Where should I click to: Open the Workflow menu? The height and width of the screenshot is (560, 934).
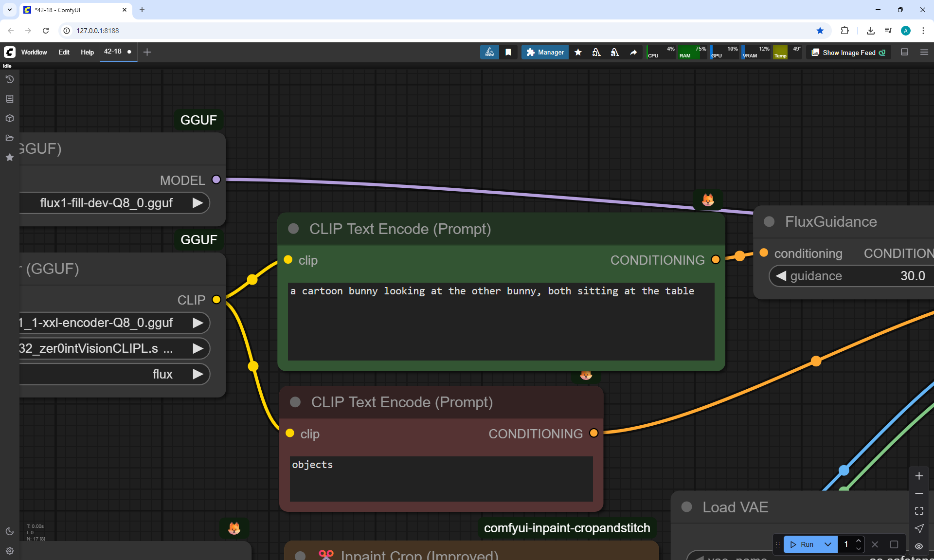coord(34,52)
